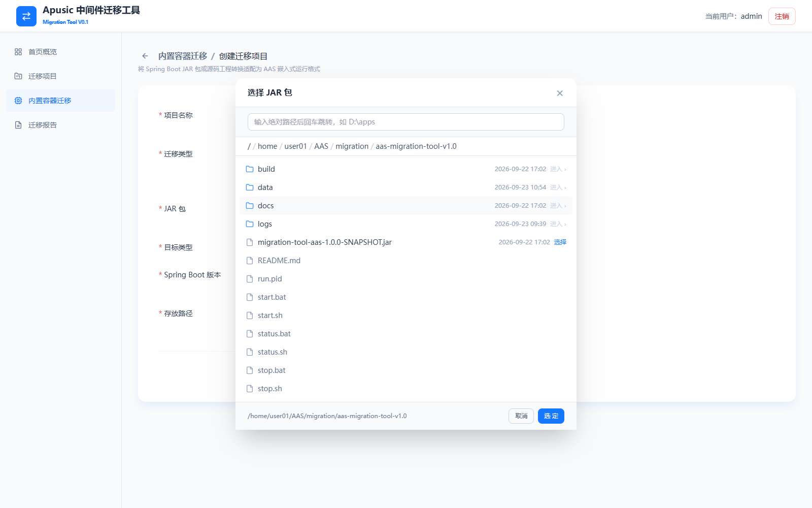Enter the logs folder via 进入 link
Viewport: 812px width, 508px height.
(558, 224)
